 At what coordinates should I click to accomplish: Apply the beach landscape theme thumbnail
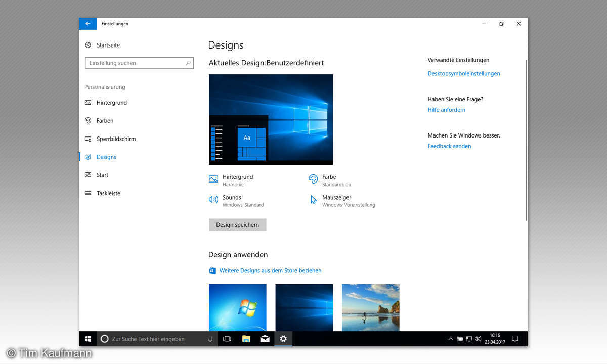pyautogui.click(x=371, y=307)
